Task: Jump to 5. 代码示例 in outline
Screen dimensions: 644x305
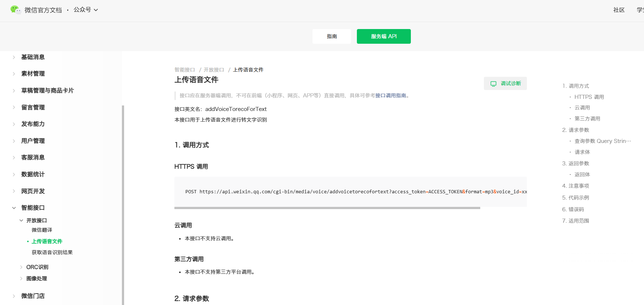Action: pyautogui.click(x=575, y=198)
